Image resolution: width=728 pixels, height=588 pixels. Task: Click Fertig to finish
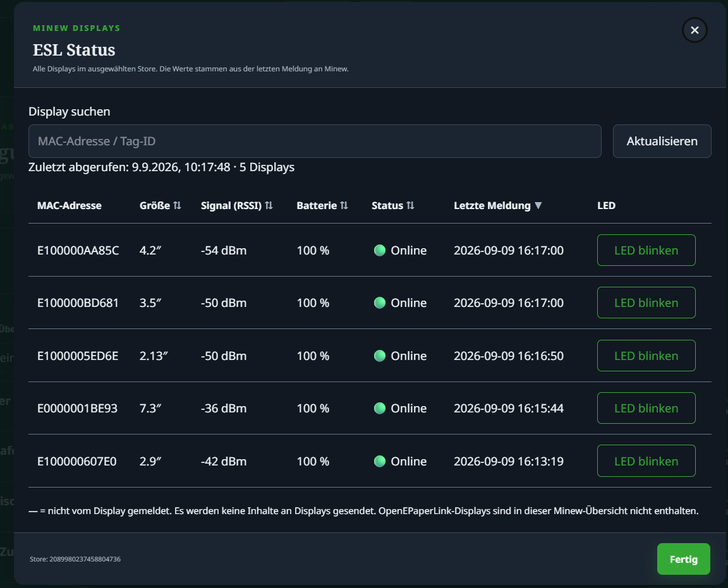point(683,559)
